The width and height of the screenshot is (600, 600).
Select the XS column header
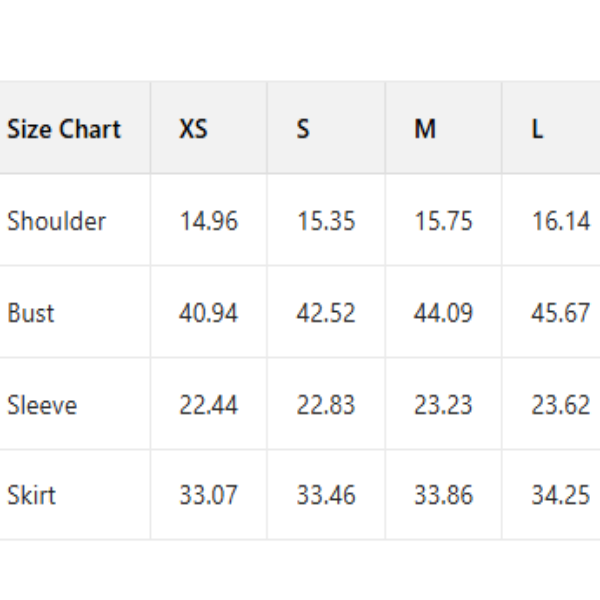(193, 129)
